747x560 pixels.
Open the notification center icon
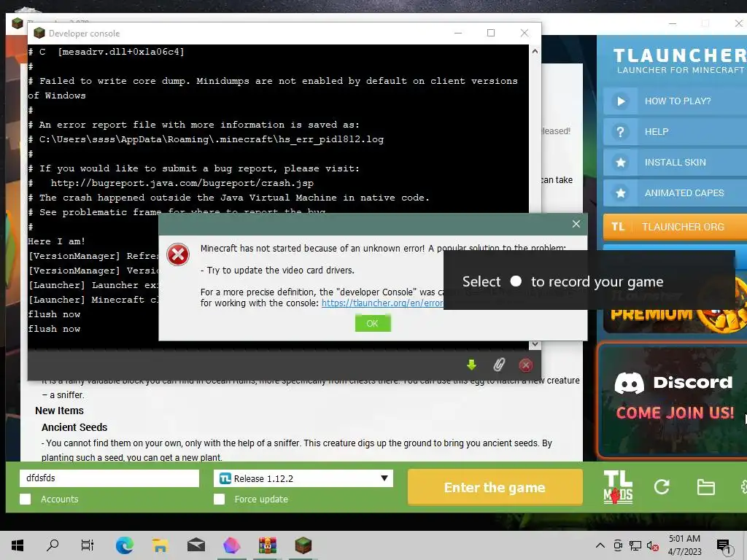[x=724, y=547]
